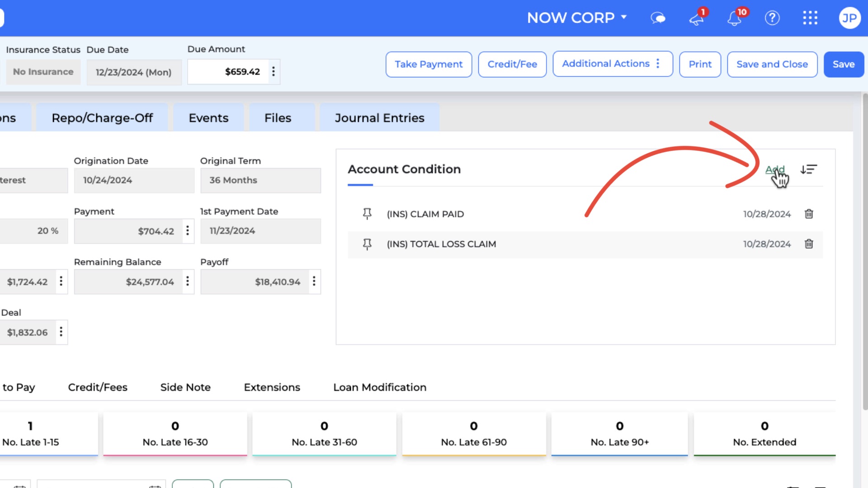The image size is (868, 488).
Task: Select the No. Late 61-90 card
Action: point(474,434)
